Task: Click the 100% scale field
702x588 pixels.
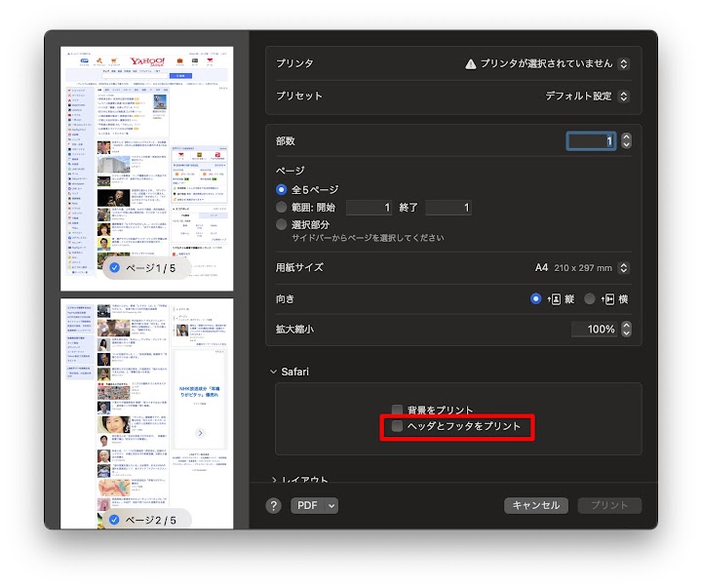Action: pyautogui.click(x=595, y=330)
